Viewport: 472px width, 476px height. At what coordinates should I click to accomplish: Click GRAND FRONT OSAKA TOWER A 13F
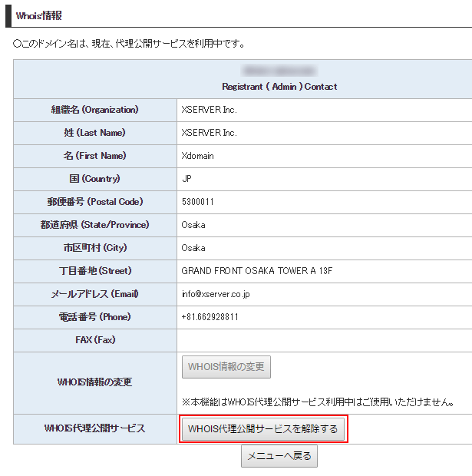pyautogui.click(x=257, y=271)
